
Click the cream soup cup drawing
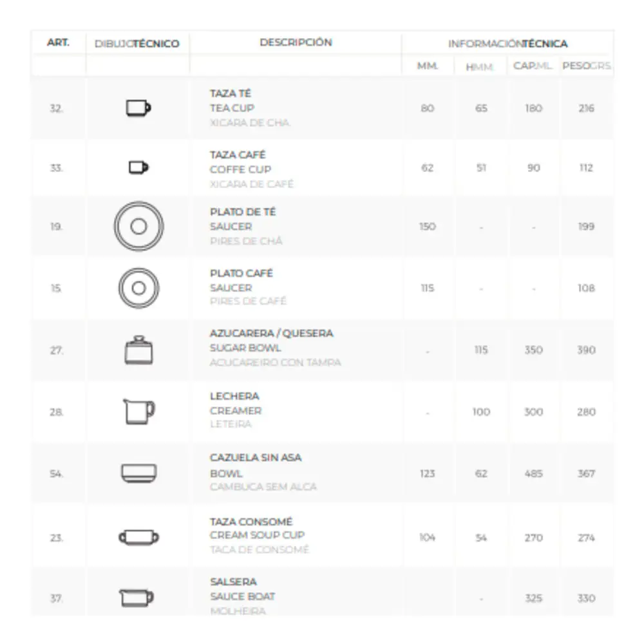(x=138, y=537)
